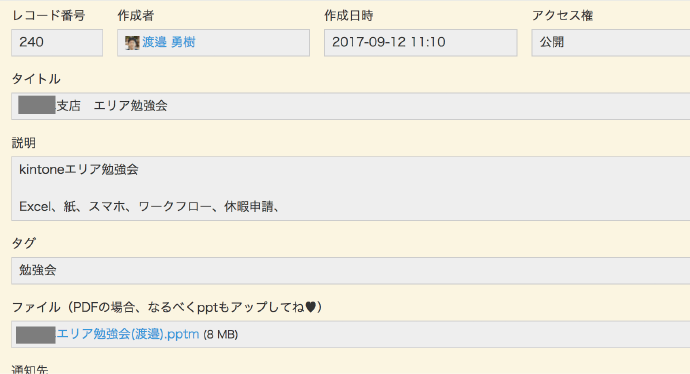
Task: Click the tag field 勉強会
Action: pos(351,271)
